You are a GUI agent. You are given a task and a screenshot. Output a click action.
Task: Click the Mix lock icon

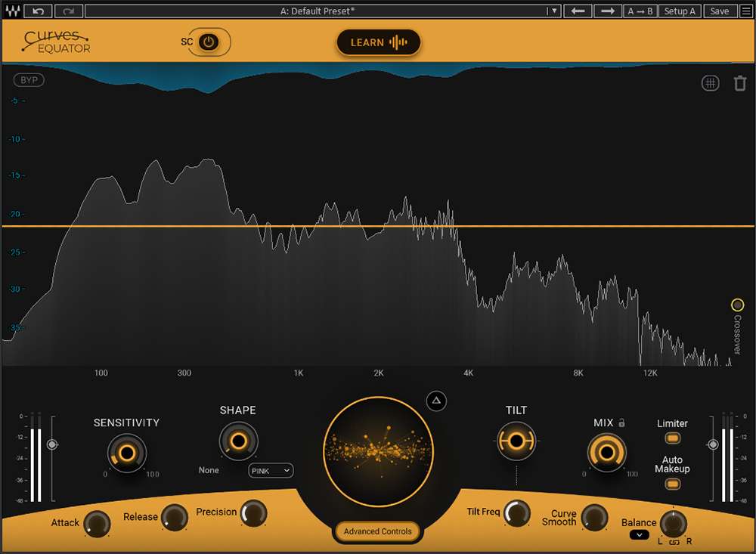point(622,423)
